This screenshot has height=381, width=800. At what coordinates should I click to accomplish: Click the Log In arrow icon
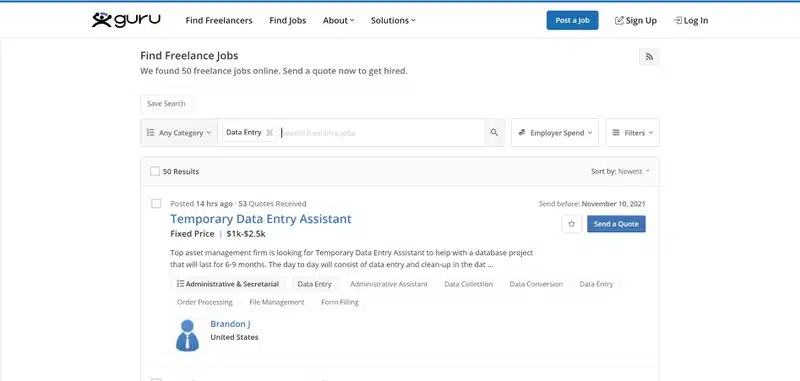click(x=678, y=20)
